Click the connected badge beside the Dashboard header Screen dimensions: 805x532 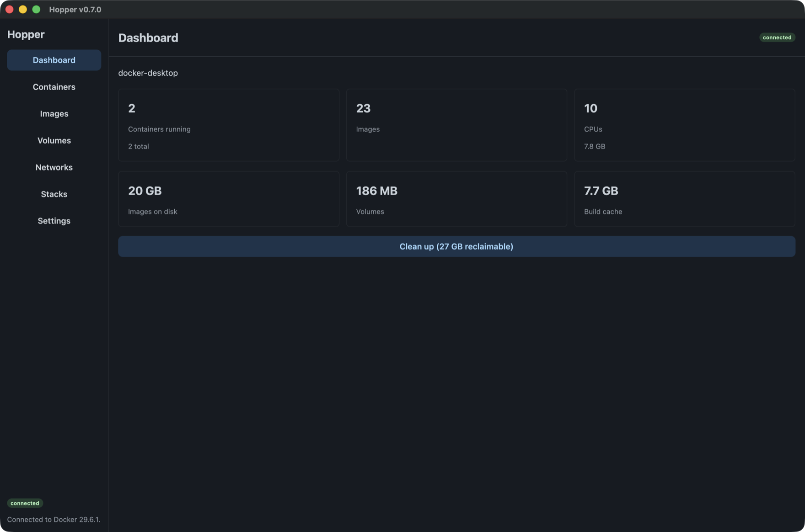pyautogui.click(x=777, y=37)
